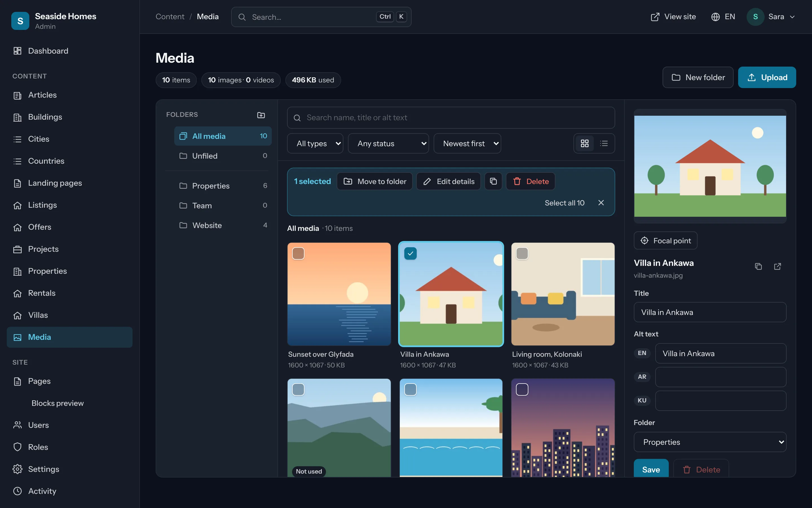This screenshot has width=812, height=508.
Task: Click the Villas house icon
Action: tap(17, 316)
